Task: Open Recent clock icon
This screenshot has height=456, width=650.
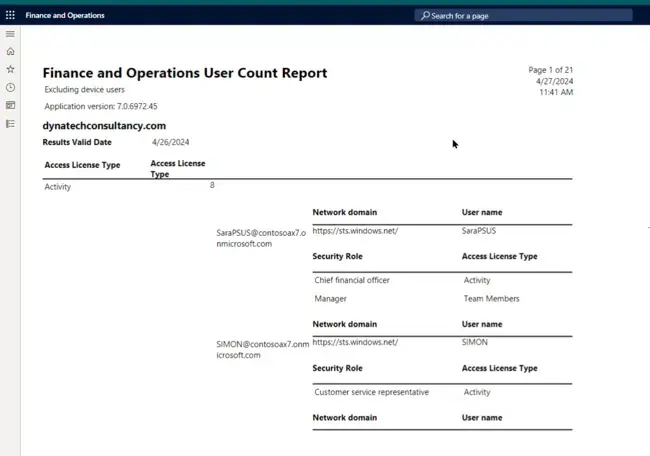Action: coord(10,87)
